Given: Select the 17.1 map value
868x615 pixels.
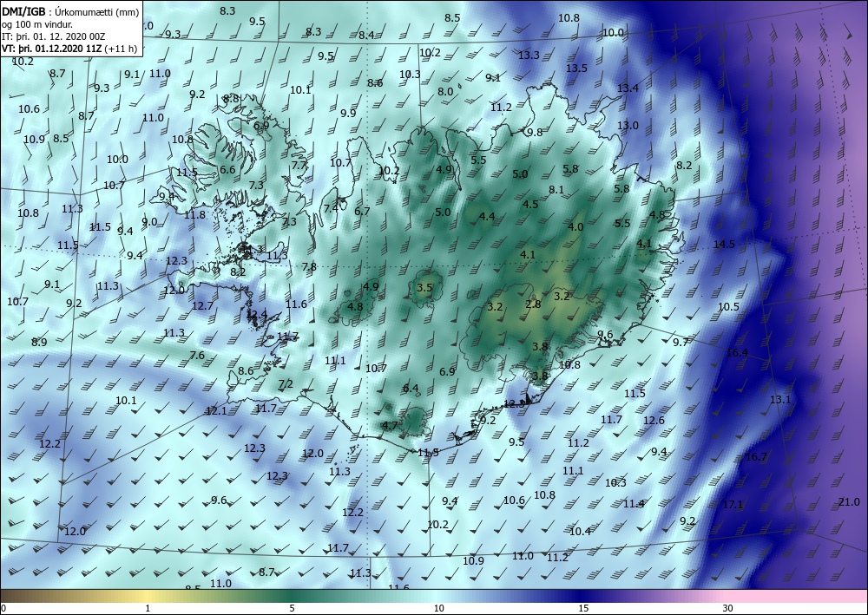Looking at the screenshot, I should pyautogui.click(x=733, y=504).
